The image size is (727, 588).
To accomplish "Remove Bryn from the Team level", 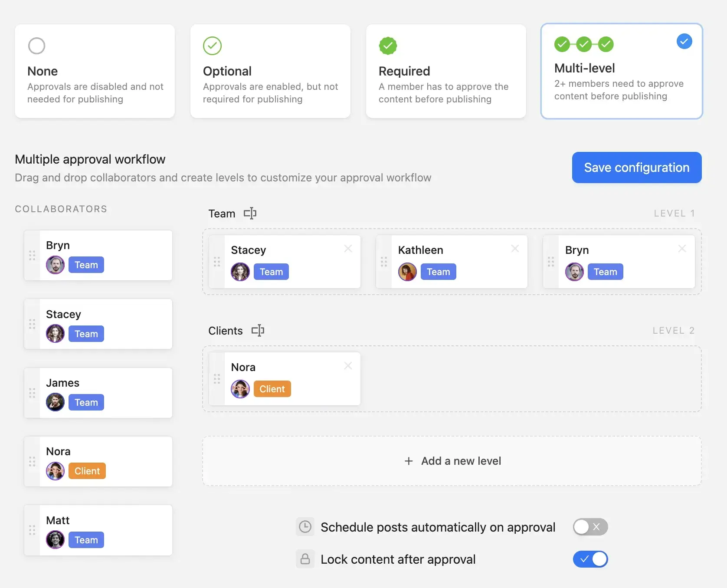I will coord(682,249).
